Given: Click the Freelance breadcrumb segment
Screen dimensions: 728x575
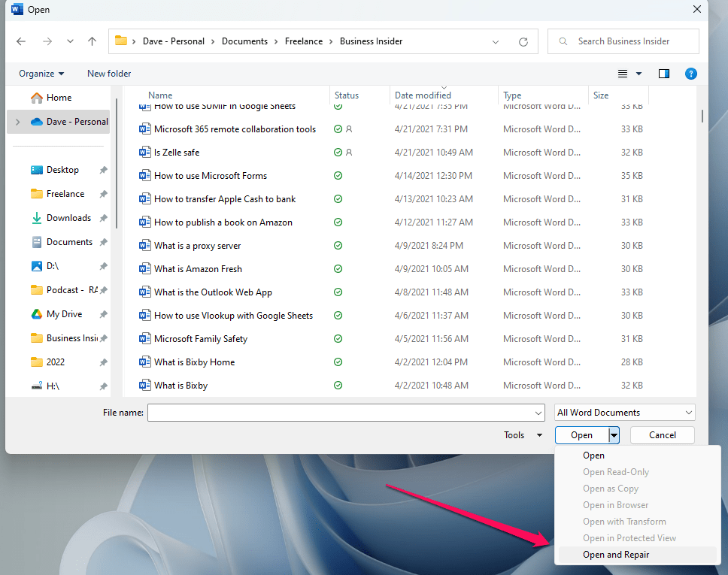Looking at the screenshot, I should 304,41.
